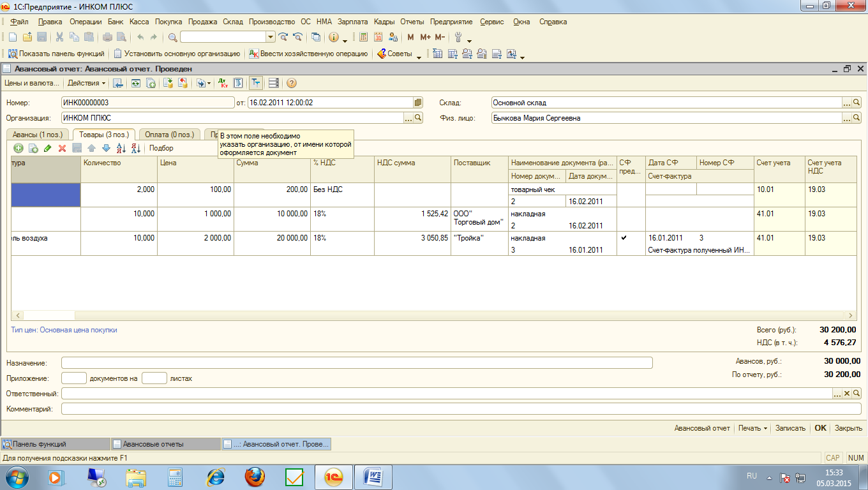
Task: Click the Цены и валюта... button
Action: coord(31,83)
